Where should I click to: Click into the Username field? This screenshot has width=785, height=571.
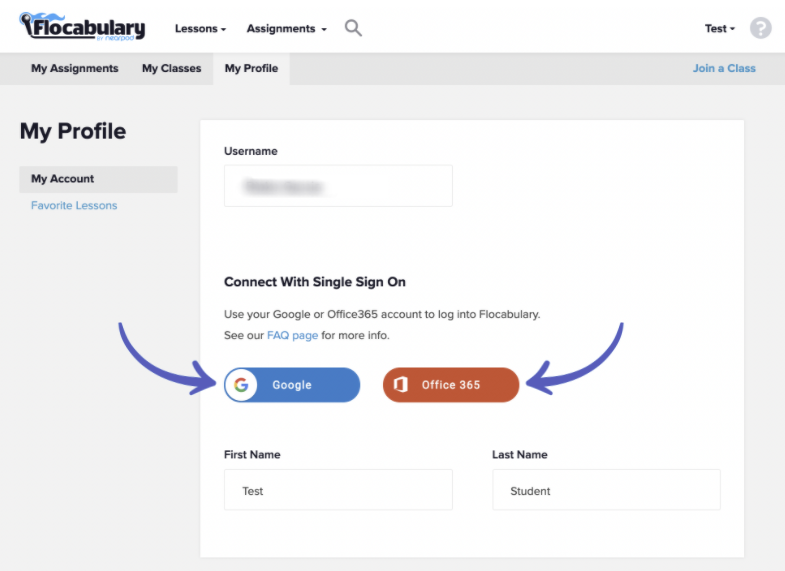[x=338, y=187]
